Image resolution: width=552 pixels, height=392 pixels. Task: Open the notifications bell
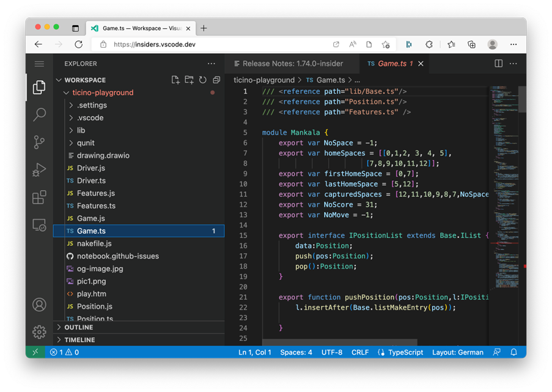513,352
